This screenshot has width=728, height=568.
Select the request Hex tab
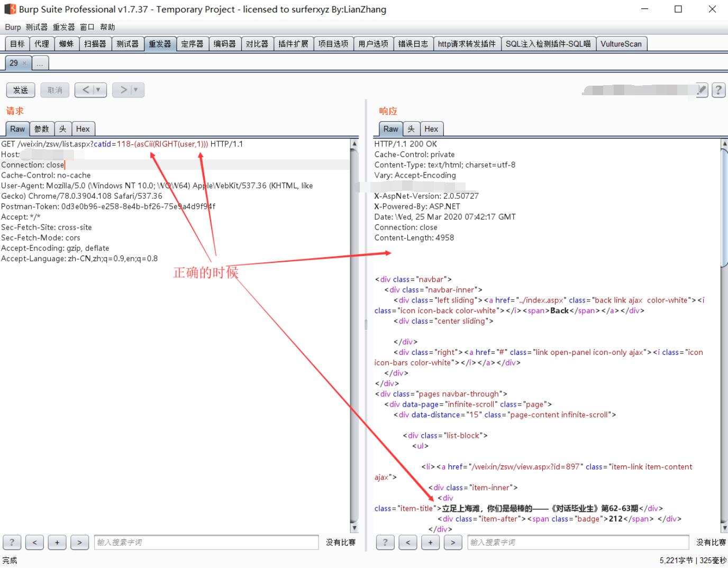pyautogui.click(x=83, y=129)
